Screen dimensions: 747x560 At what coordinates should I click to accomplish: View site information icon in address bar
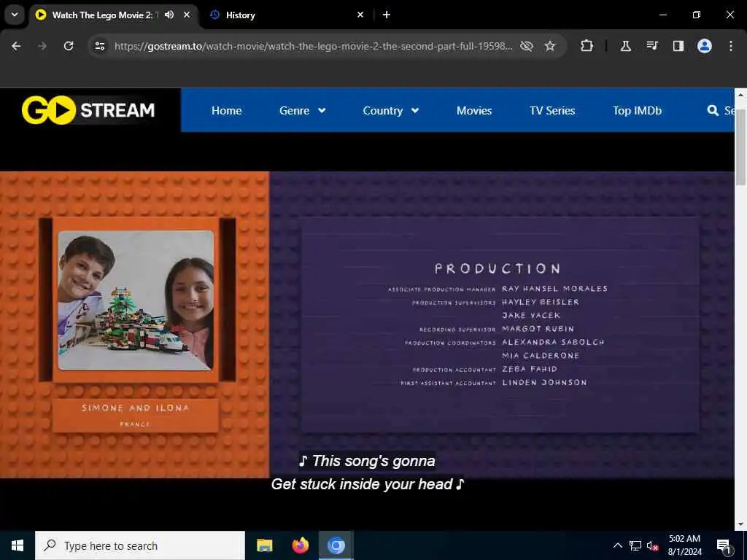(x=99, y=46)
